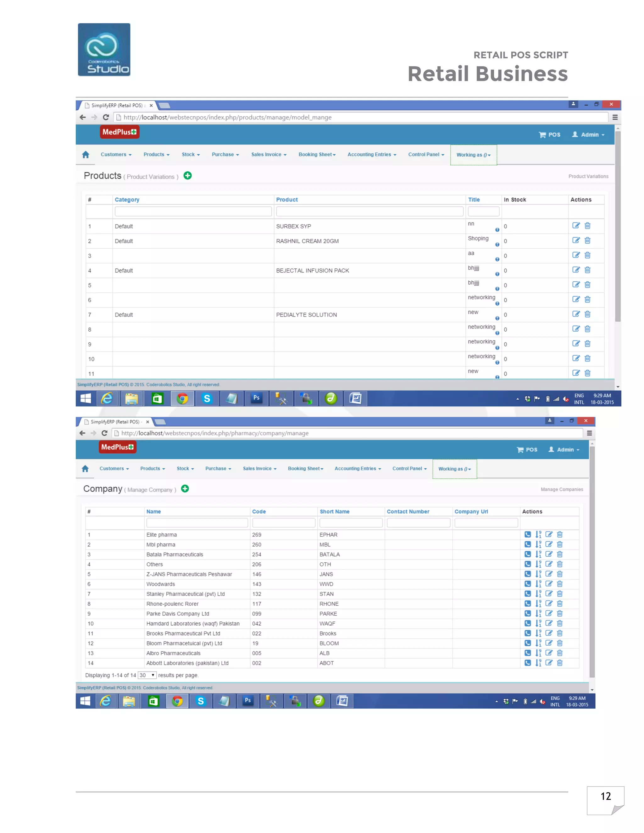The width and height of the screenshot is (644, 833).
Task: Open contact icon for Elite pharma
Action: coord(528,534)
